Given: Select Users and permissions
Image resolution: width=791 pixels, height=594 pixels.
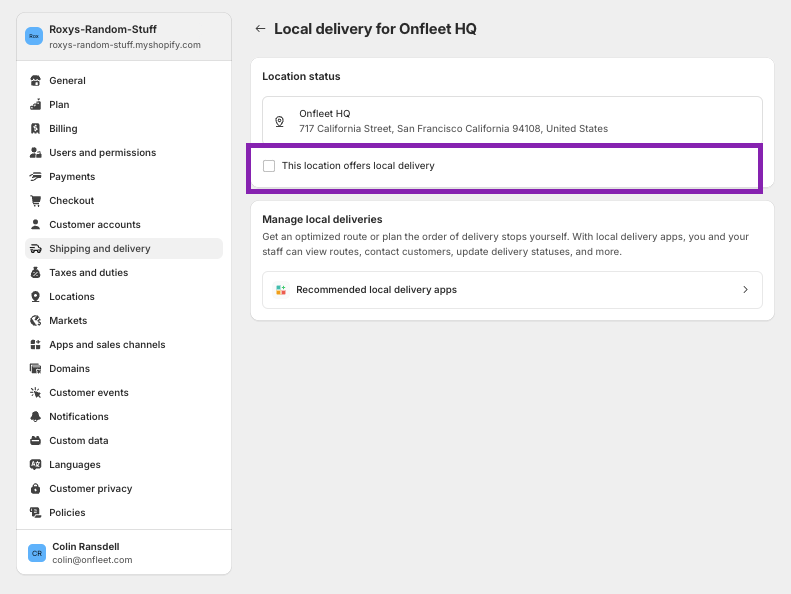Looking at the screenshot, I should [124, 152].
